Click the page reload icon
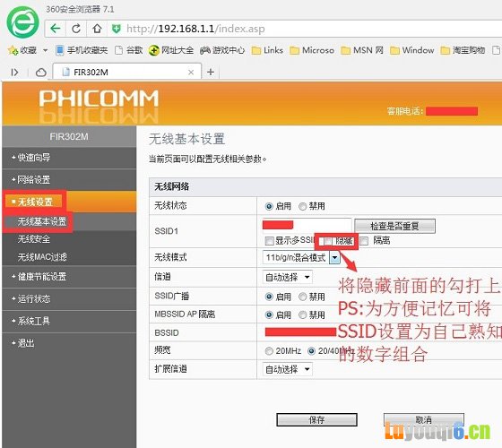The image size is (502, 448). click(76, 29)
